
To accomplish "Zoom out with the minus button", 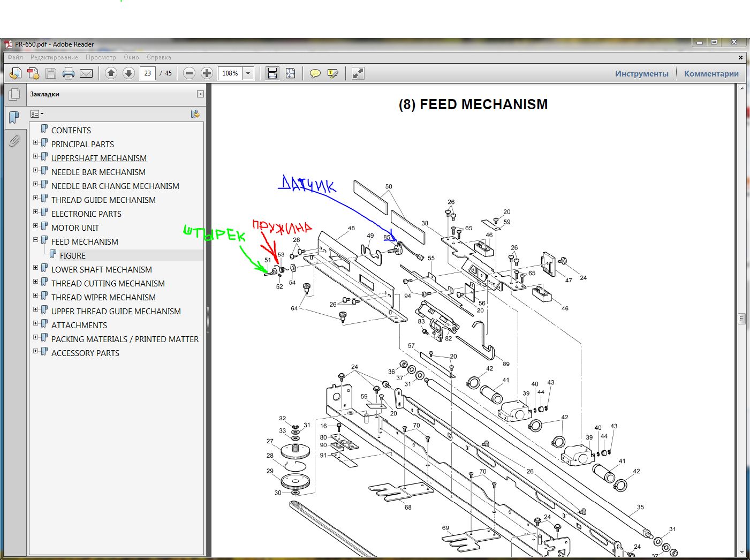I will pyautogui.click(x=189, y=73).
